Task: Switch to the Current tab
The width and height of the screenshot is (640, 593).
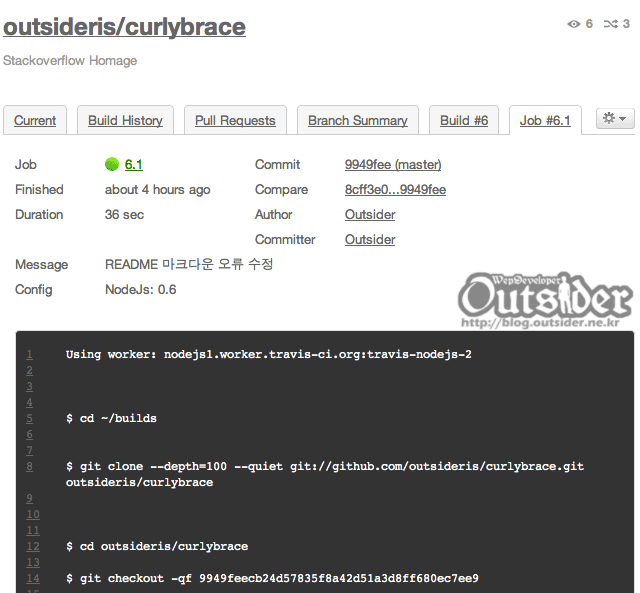Action: click(35, 120)
